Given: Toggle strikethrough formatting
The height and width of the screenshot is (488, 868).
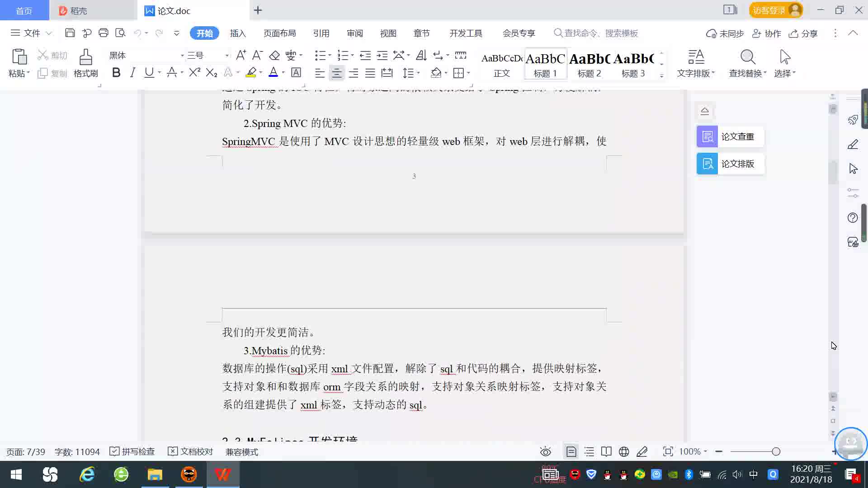Looking at the screenshot, I should pyautogui.click(x=172, y=72).
